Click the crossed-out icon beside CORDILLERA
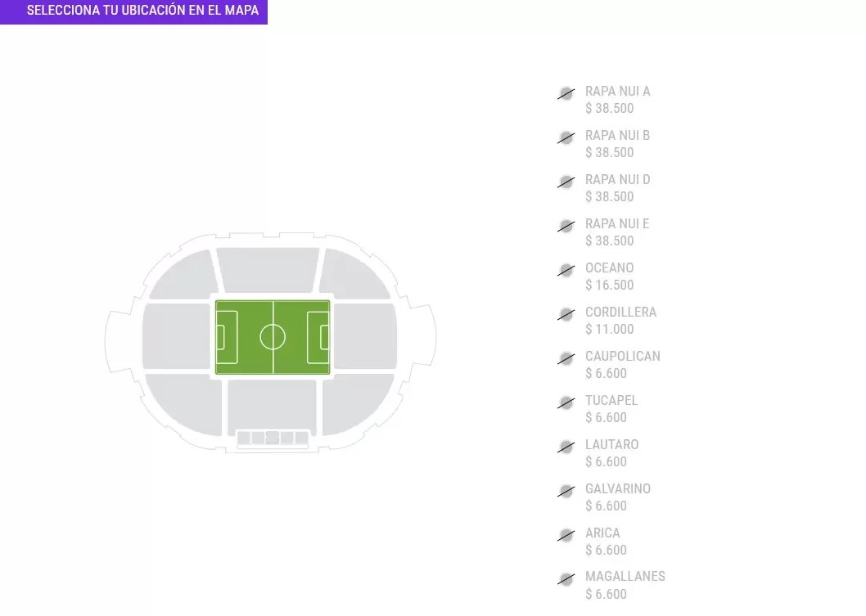Image resolution: width=866 pixels, height=616 pixels. click(566, 315)
